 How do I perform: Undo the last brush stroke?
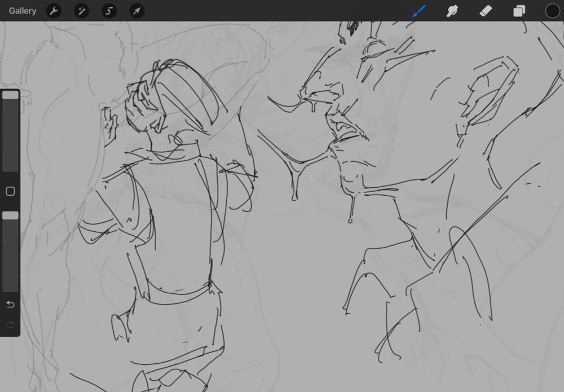click(x=10, y=304)
